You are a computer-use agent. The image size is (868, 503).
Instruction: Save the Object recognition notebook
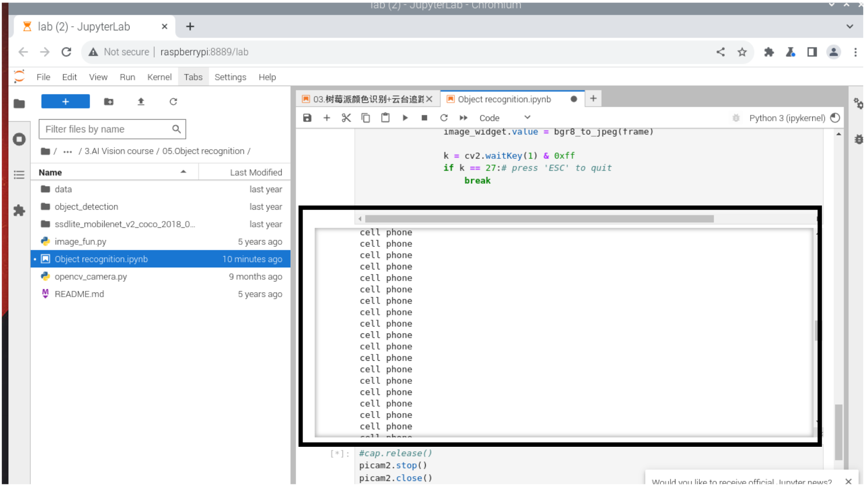pos(307,117)
